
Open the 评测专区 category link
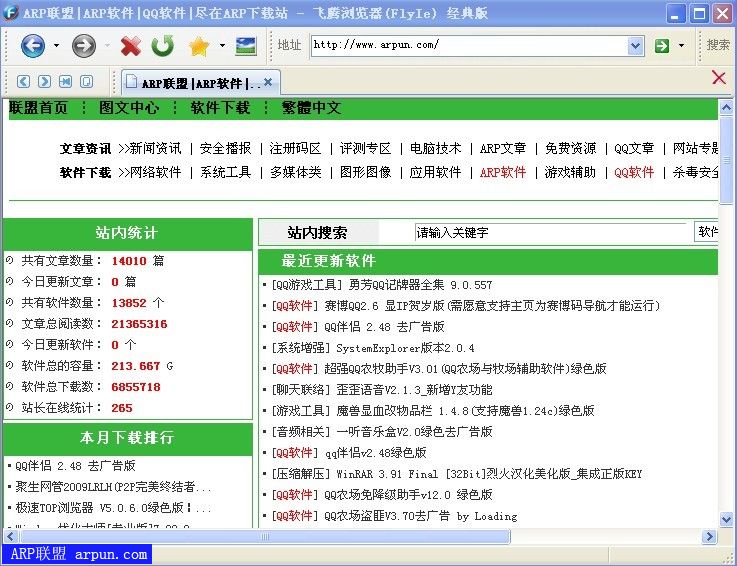[x=365, y=149]
